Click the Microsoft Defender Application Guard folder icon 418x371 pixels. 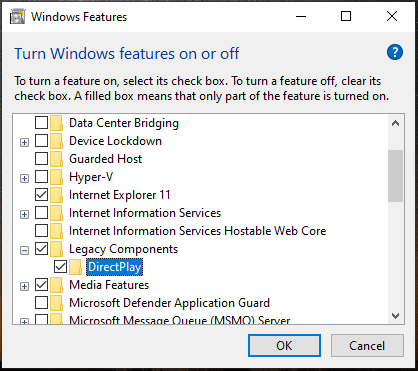(x=57, y=303)
